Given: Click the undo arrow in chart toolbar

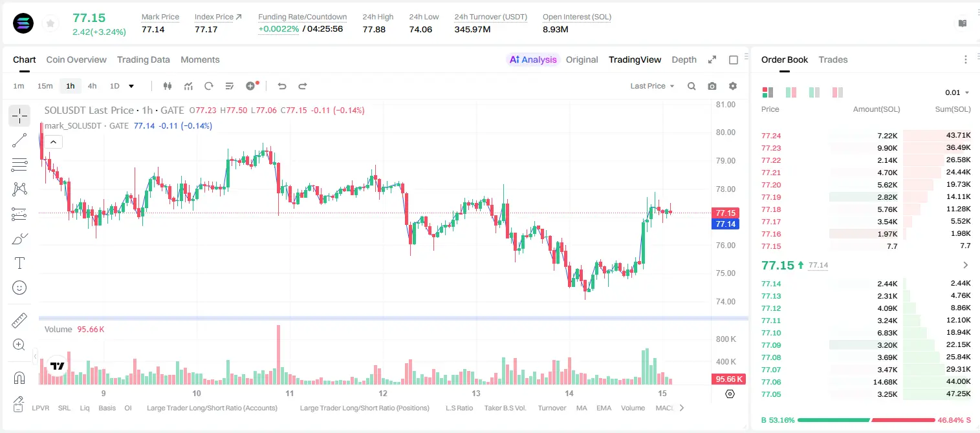Looking at the screenshot, I should (x=282, y=86).
